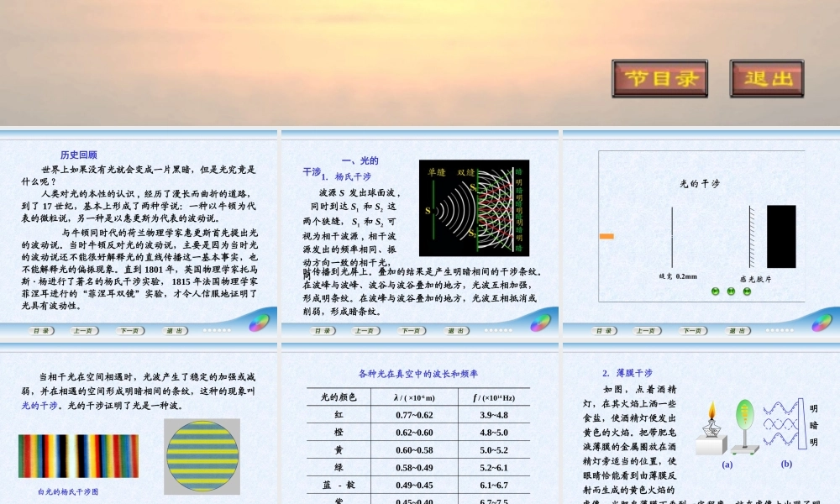The width and height of the screenshot is (840, 504).
Task: Open 目录 on the 历史回顾 slide
Action: [x=41, y=330]
